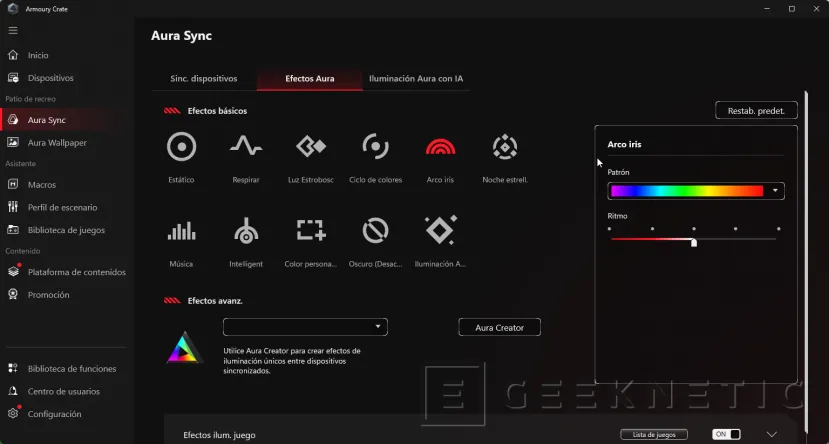Open Aura Wallpaper sidebar icon
This screenshot has width=829, height=444.
[x=13, y=143]
